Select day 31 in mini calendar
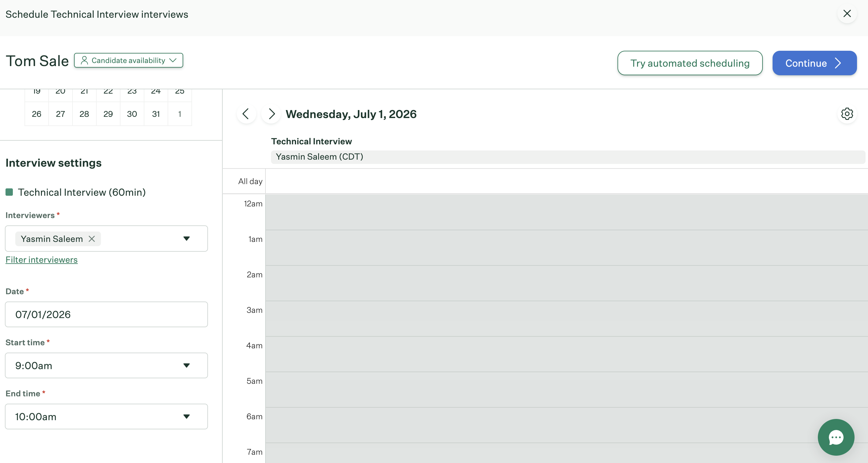 (x=156, y=114)
